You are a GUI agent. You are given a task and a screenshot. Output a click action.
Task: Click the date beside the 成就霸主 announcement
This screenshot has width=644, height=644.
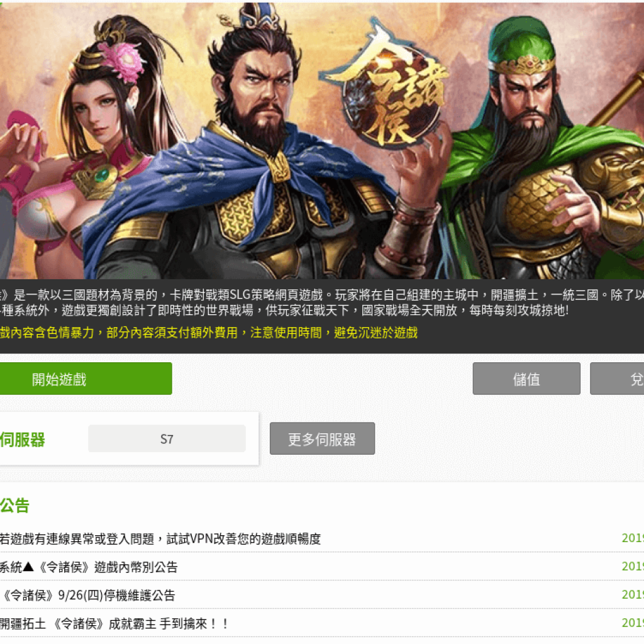click(x=633, y=623)
